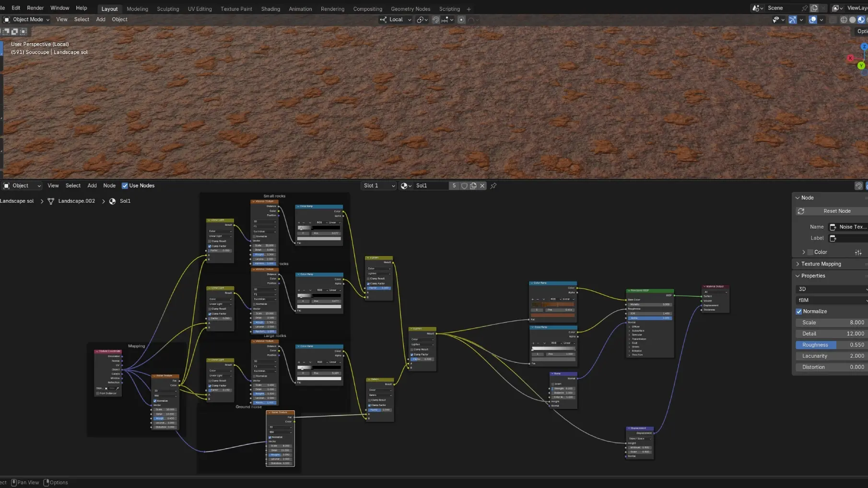Toggle viewport overlays button
Screen dimensions: 868x488
point(812,20)
